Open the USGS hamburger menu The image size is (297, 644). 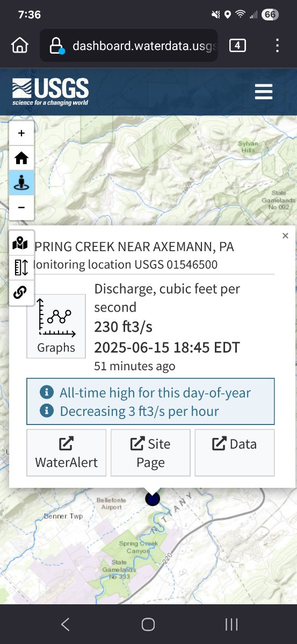coord(264,92)
